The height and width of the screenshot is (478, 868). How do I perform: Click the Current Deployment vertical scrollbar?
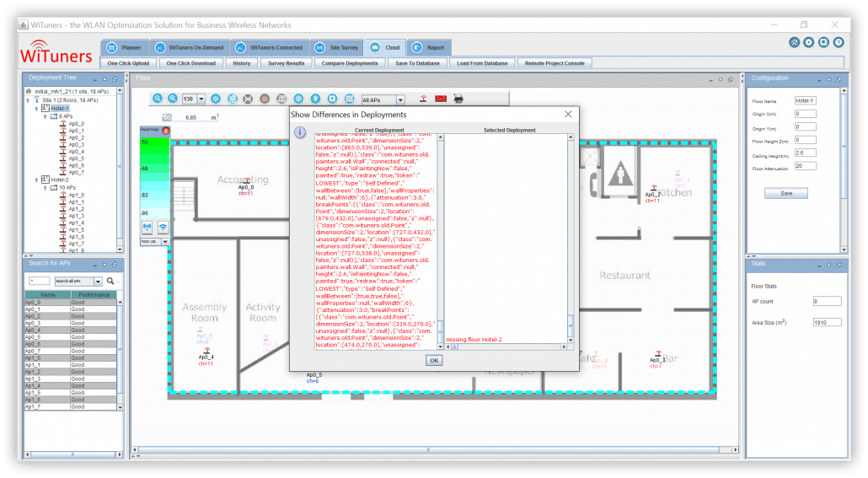point(441,241)
